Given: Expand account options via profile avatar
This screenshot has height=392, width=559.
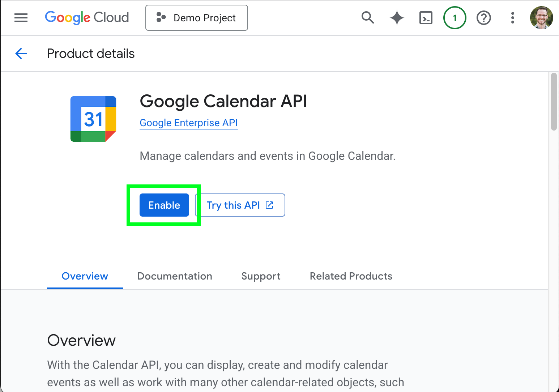Looking at the screenshot, I should (x=541, y=17).
